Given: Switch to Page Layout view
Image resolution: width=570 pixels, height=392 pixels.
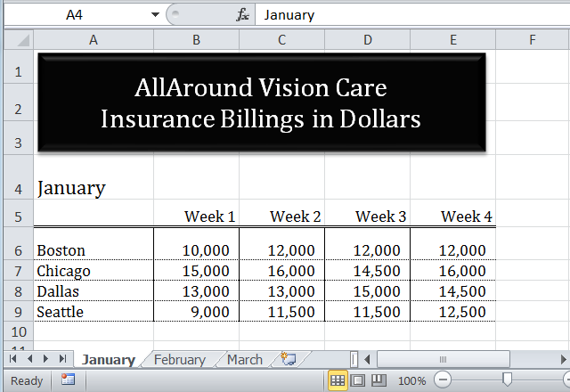Looking at the screenshot, I should [358, 380].
